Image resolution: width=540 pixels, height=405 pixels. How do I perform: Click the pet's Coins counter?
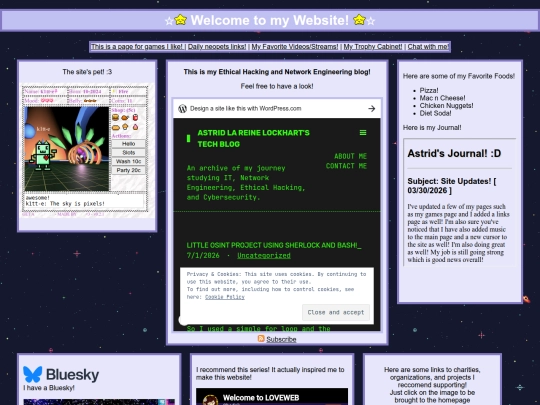coord(123,101)
